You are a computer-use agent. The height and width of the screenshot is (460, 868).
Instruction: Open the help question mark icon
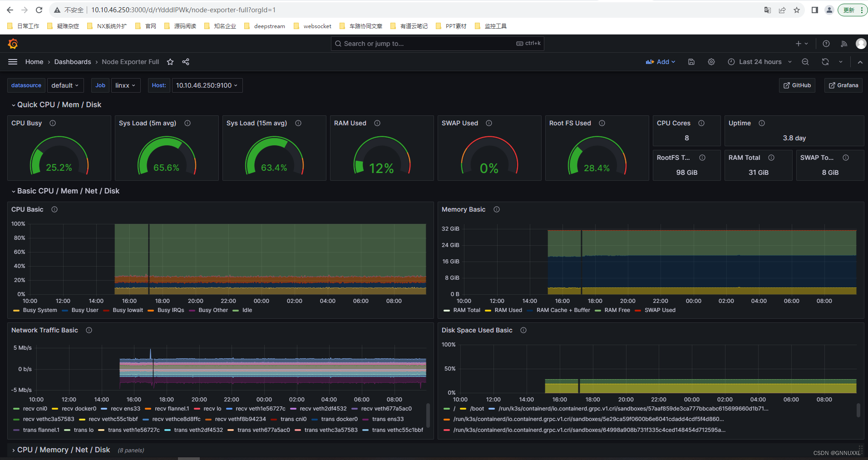(826, 44)
